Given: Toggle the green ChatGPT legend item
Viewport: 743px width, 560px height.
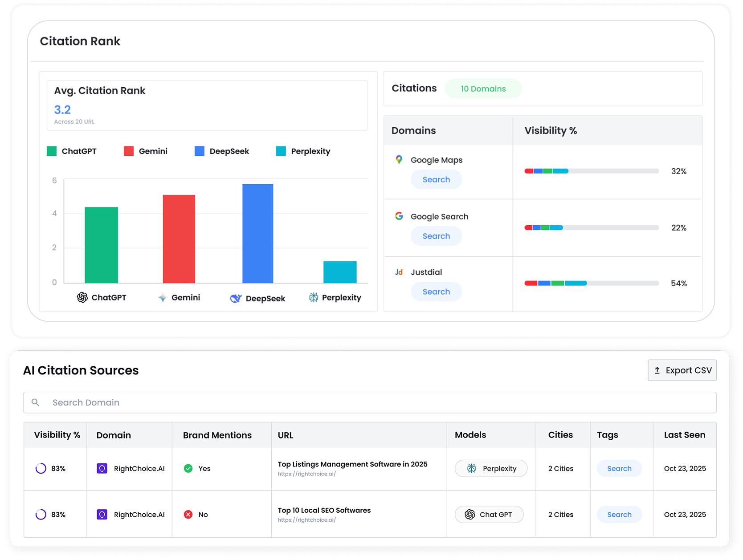Looking at the screenshot, I should [x=72, y=151].
